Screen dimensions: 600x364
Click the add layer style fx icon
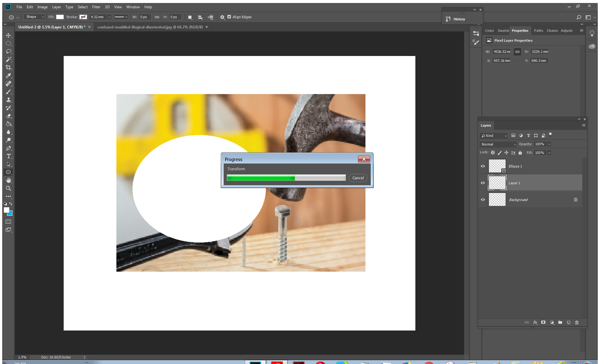pos(535,323)
